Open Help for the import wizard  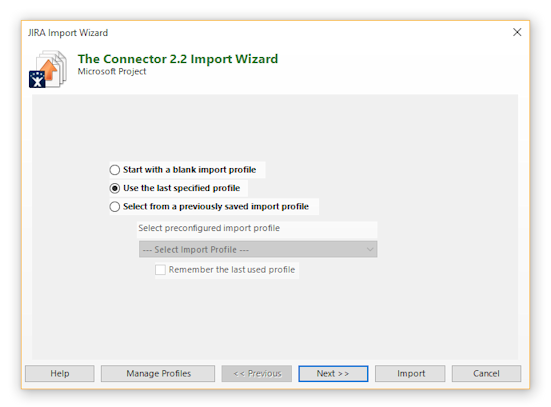(60, 373)
